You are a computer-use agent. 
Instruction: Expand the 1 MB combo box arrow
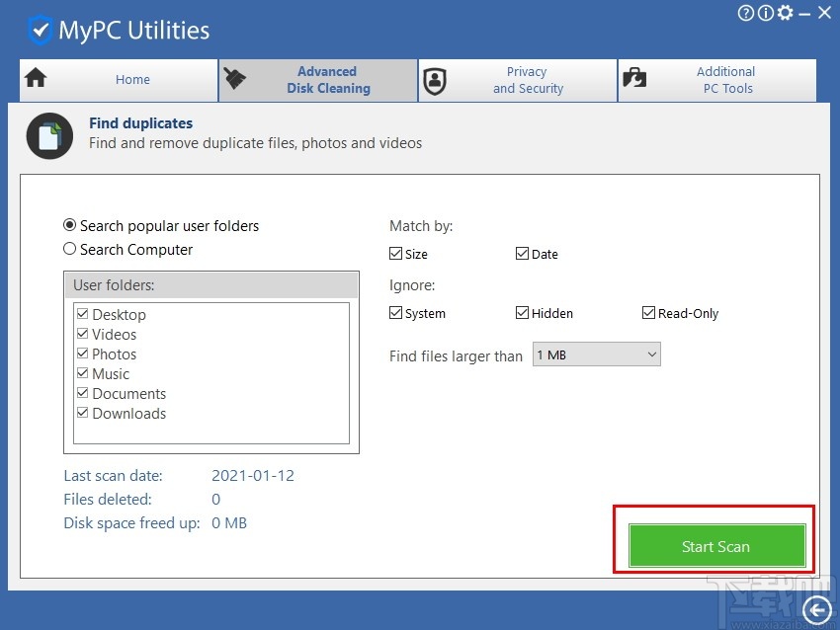[651, 354]
